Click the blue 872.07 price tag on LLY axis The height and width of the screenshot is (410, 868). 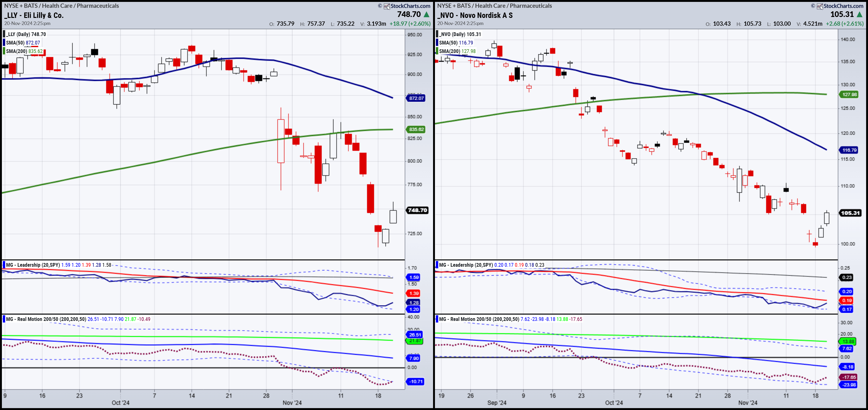click(416, 98)
